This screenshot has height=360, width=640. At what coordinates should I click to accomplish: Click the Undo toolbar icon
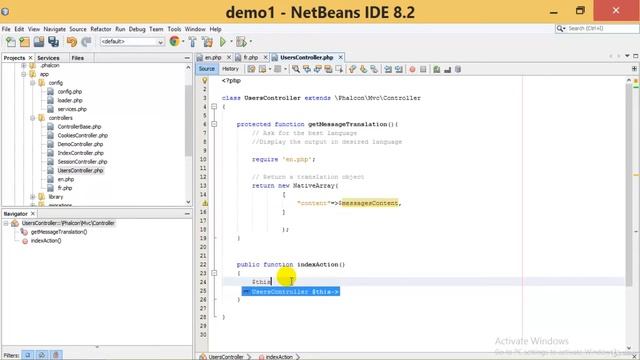(x=72, y=42)
